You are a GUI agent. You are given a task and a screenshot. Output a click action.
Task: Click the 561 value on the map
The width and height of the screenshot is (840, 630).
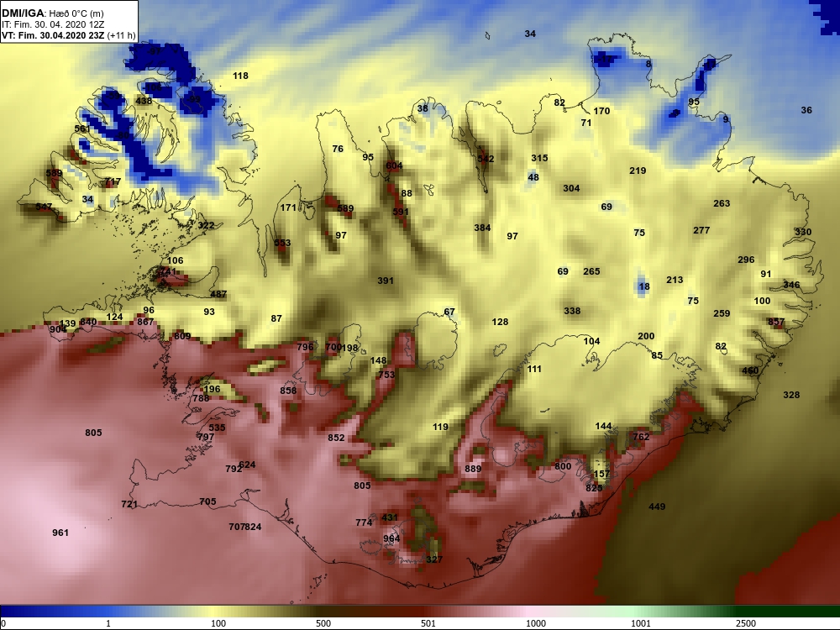(x=82, y=129)
